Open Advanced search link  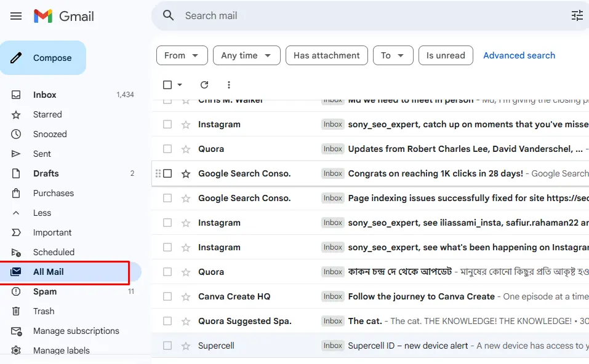point(519,55)
